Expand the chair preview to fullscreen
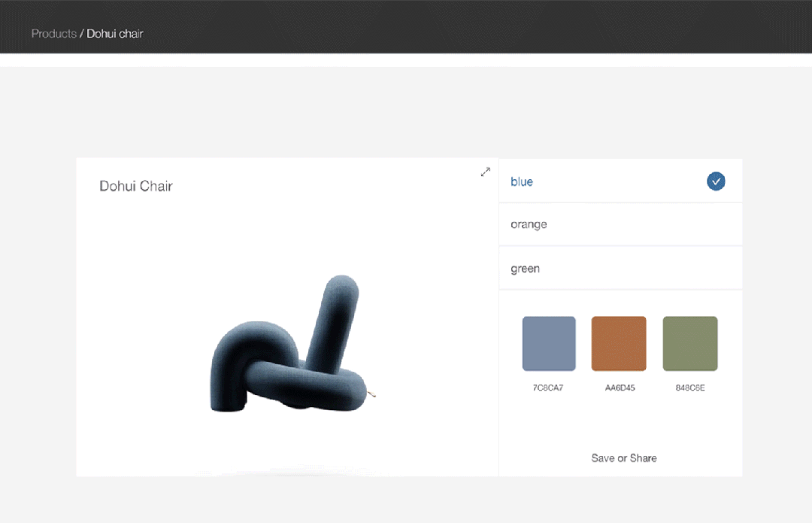This screenshot has height=523, width=812. [485, 172]
